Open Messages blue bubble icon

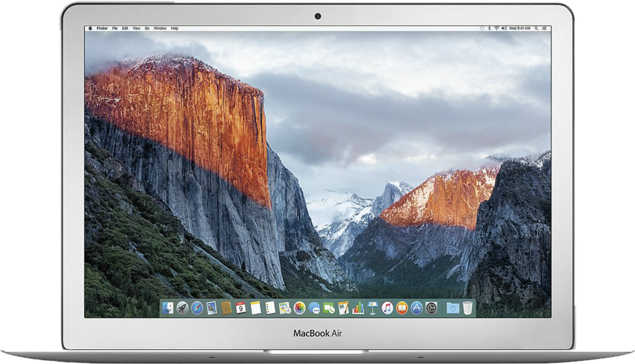(314, 308)
